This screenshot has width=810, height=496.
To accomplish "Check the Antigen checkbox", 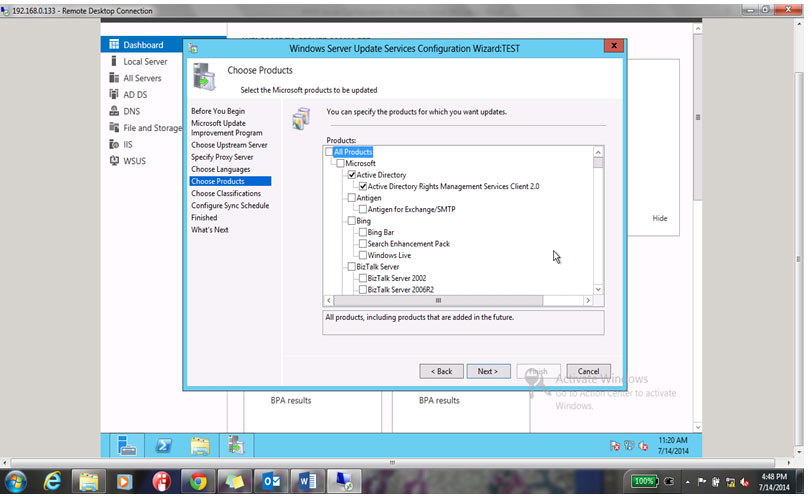I will click(352, 197).
